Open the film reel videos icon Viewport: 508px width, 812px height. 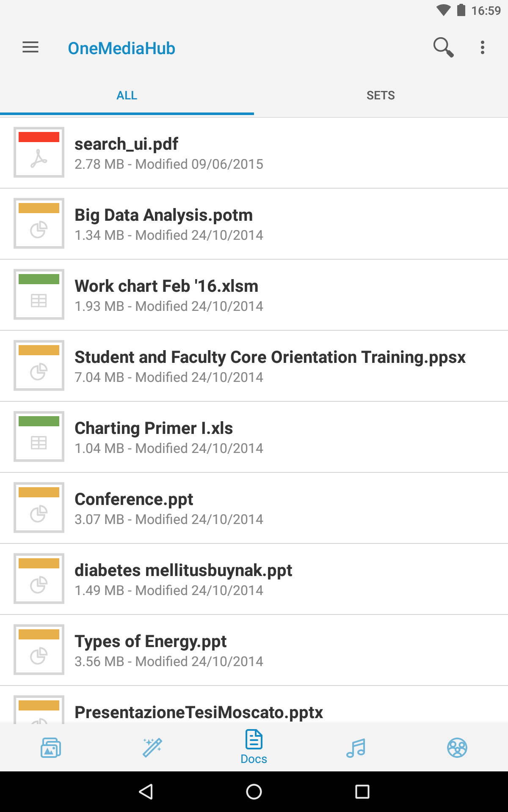click(457, 747)
